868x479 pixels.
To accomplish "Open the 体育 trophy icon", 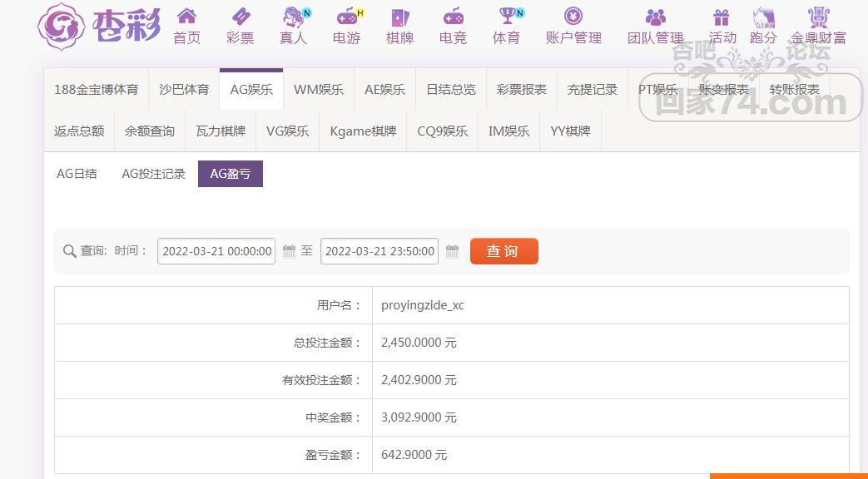I will pyautogui.click(x=507, y=17).
